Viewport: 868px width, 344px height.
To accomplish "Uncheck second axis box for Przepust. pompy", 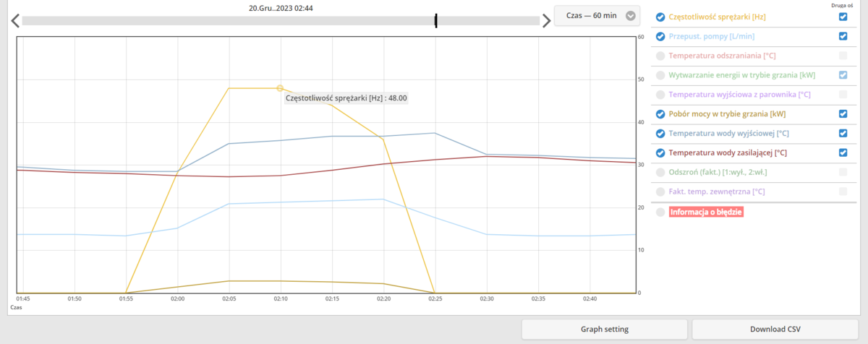I will click(843, 36).
